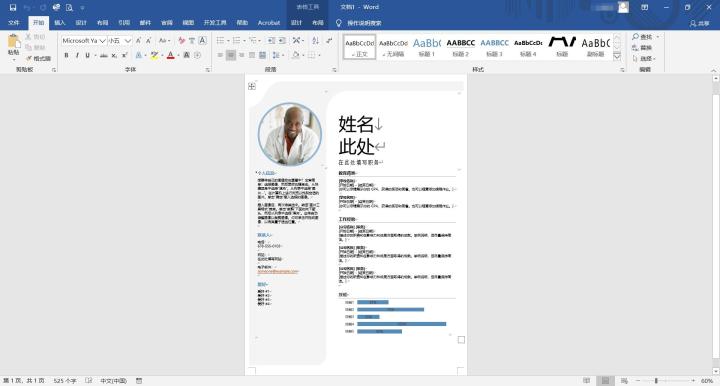This screenshot has width=720, height=386.
Task: Open the References tab
Action: point(124,23)
